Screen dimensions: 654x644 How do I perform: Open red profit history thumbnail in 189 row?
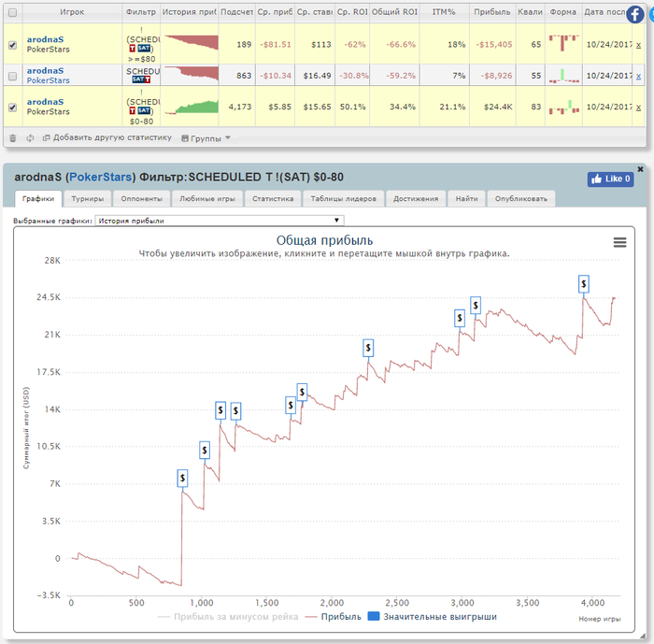[x=192, y=43]
